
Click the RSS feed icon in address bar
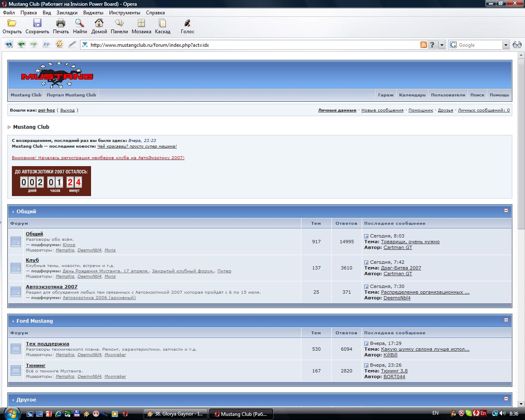pyautogui.click(x=424, y=45)
